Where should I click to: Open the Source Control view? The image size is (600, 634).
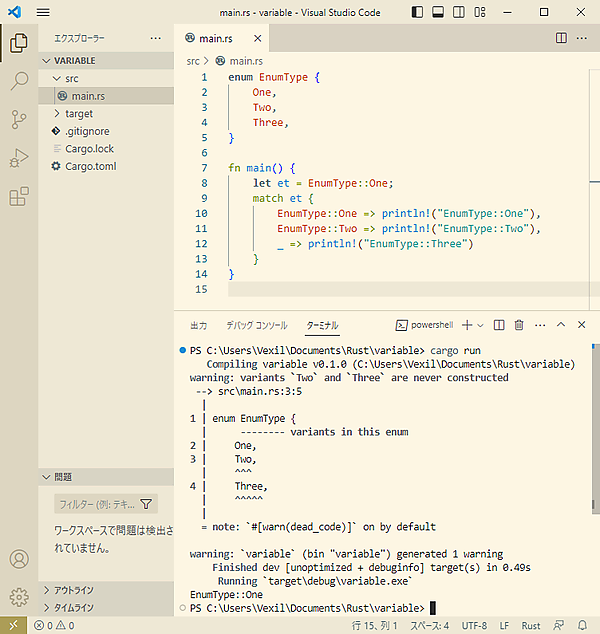pyautogui.click(x=18, y=120)
